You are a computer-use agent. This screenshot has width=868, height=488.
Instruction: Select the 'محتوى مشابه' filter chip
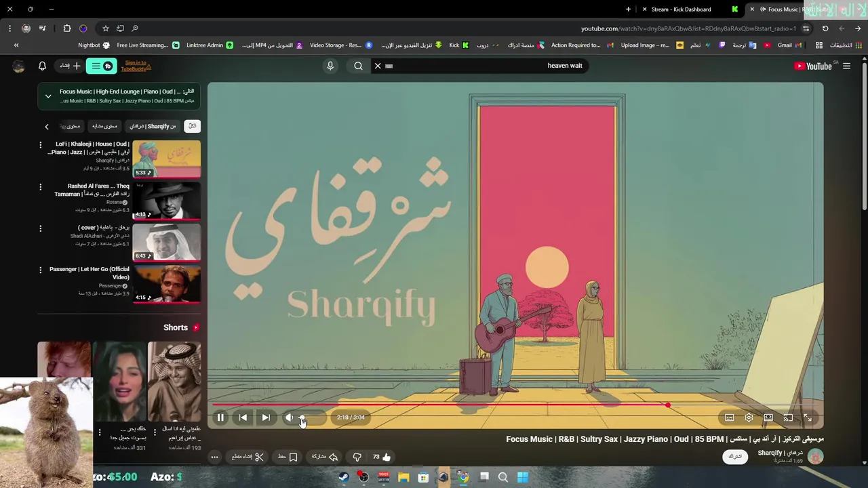(x=104, y=126)
